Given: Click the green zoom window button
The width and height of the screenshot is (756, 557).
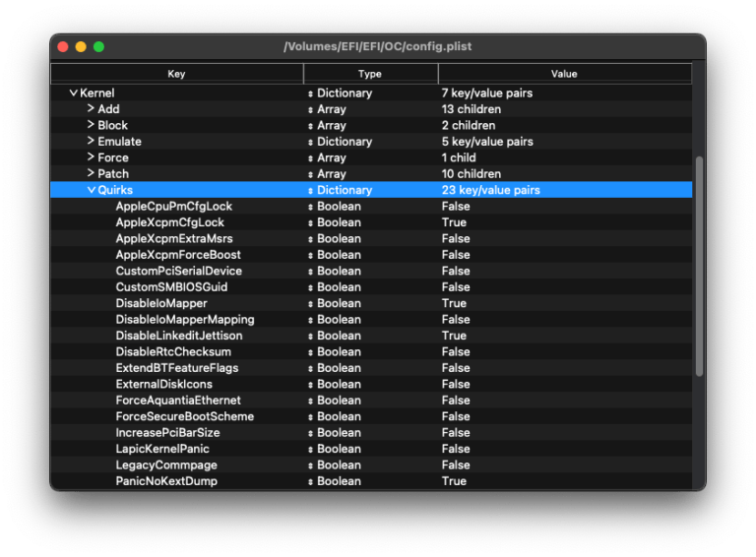Looking at the screenshot, I should (x=98, y=46).
